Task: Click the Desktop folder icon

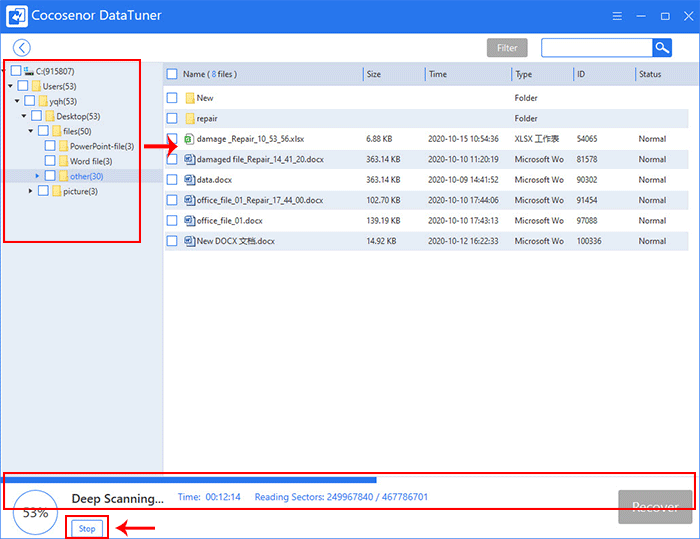Action: point(50,116)
